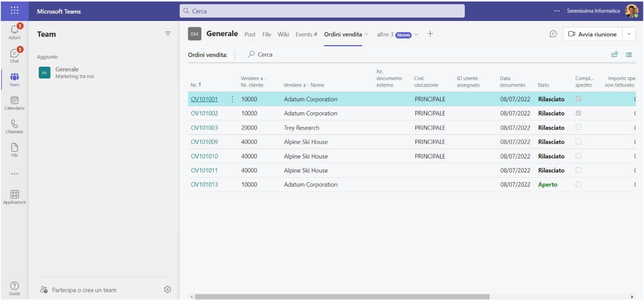Screen dimensions: 644x301
Task: Switch to the Post tab
Action: pos(250,34)
